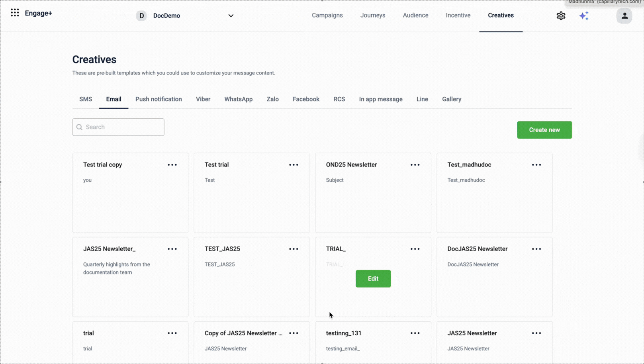
Task: Switch to the Push notification tab
Action: point(159,99)
